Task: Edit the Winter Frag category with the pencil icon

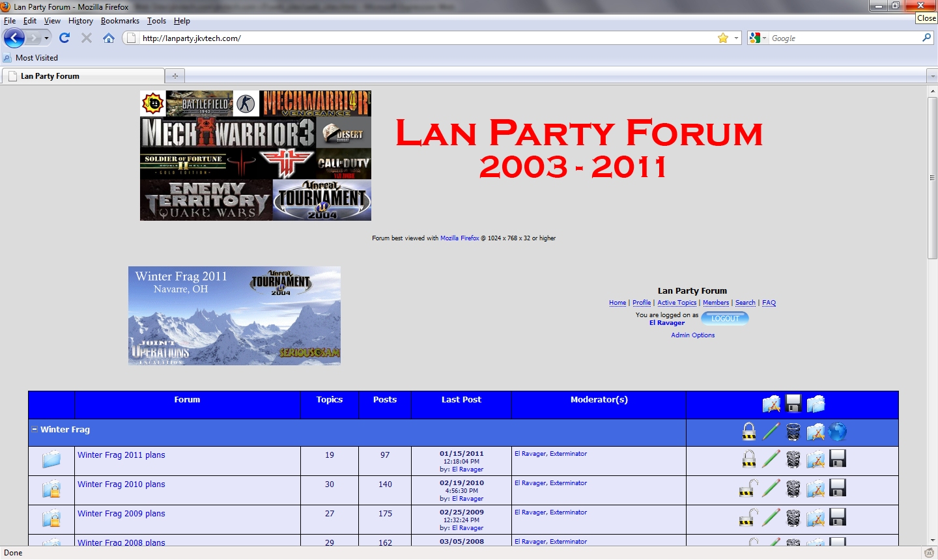Action: (771, 432)
